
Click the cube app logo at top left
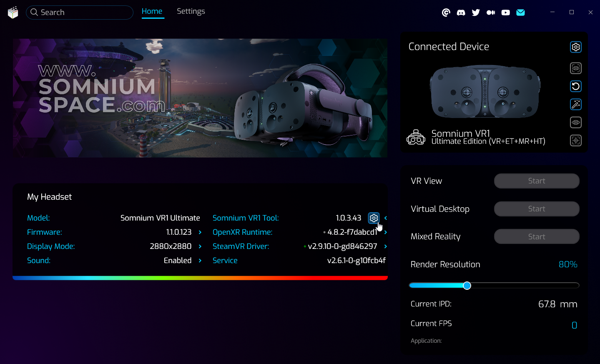tap(13, 13)
